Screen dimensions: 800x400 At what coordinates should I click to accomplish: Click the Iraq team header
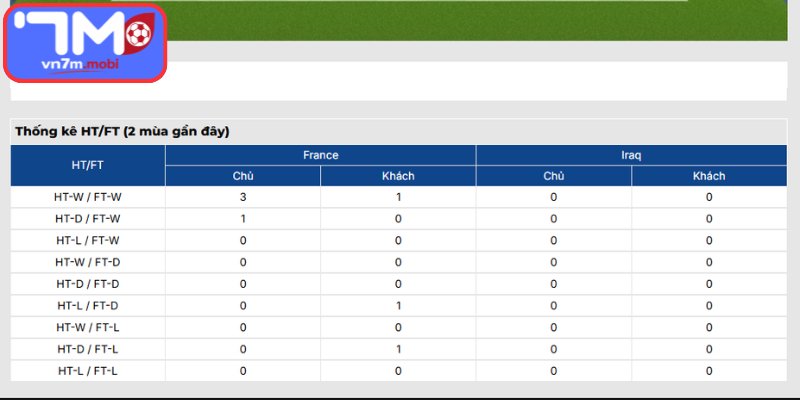[631, 155]
